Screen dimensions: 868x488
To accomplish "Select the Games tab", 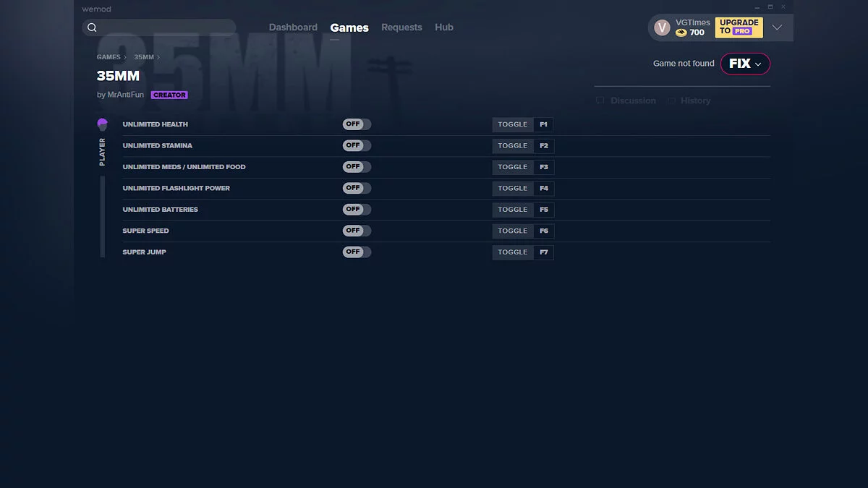I will (349, 27).
